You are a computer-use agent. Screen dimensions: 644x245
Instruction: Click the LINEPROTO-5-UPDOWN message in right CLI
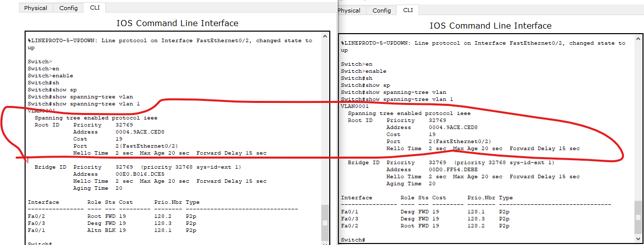click(483, 47)
